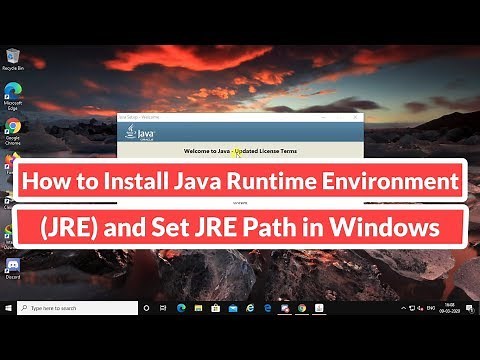Click the Java Setup - Welcome window title

tap(139, 117)
